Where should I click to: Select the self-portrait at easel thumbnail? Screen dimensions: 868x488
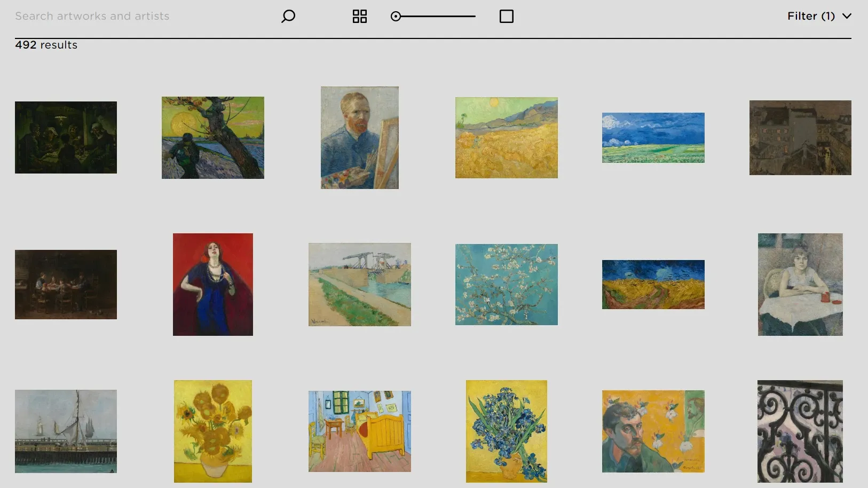[x=359, y=137]
